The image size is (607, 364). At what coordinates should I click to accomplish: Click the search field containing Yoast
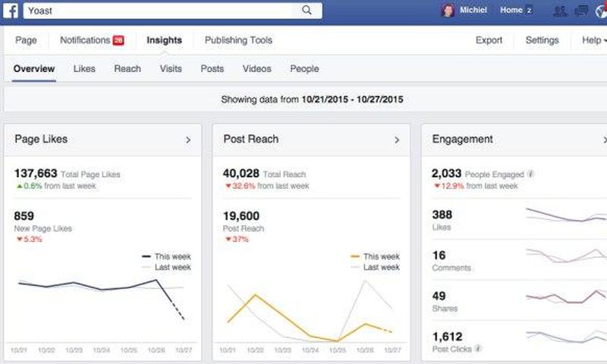(x=173, y=11)
